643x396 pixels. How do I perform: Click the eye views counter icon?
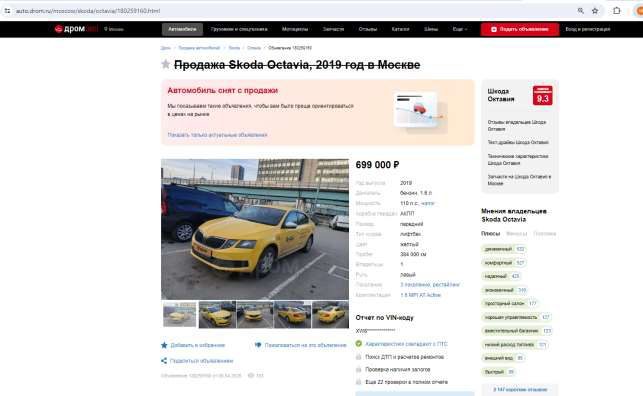click(251, 376)
